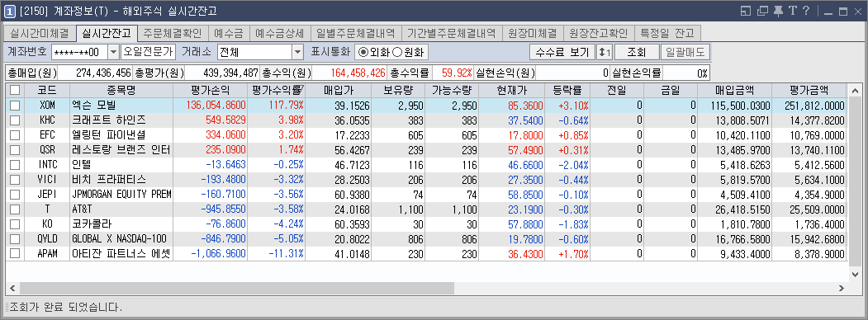Viewport: 868px width, 320px height.
Task: Click the 수수료 보기 button
Action: pyautogui.click(x=562, y=53)
